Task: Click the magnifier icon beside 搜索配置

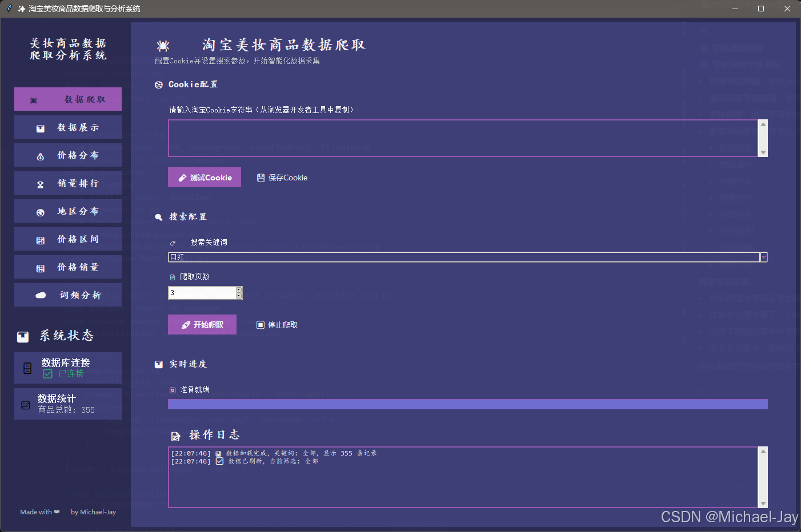Action: coord(159,217)
